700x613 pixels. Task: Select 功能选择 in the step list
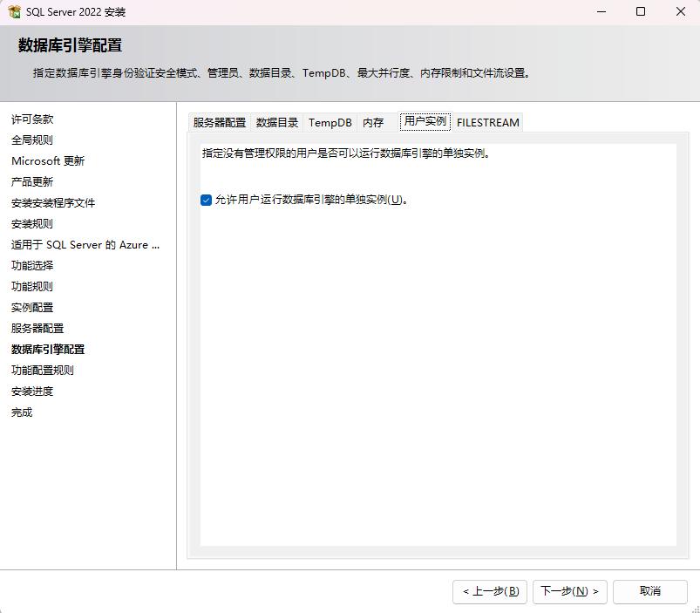click(x=32, y=266)
